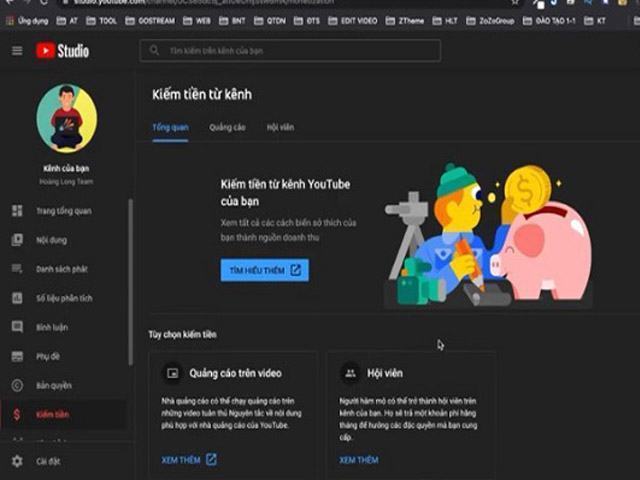The height and width of the screenshot is (480, 640).
Task: Open Trang tổng quan in sidebar
Action: 64,211
